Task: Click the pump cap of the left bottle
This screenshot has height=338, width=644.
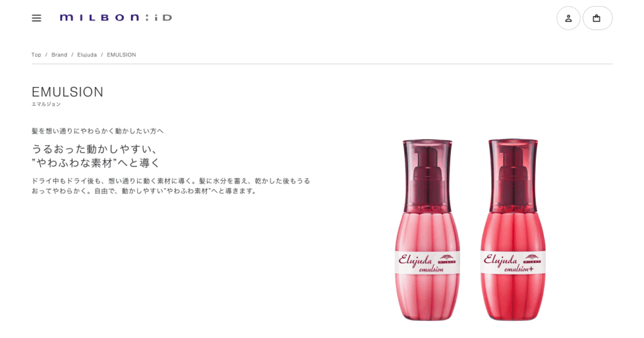Action: coord(428,176)
